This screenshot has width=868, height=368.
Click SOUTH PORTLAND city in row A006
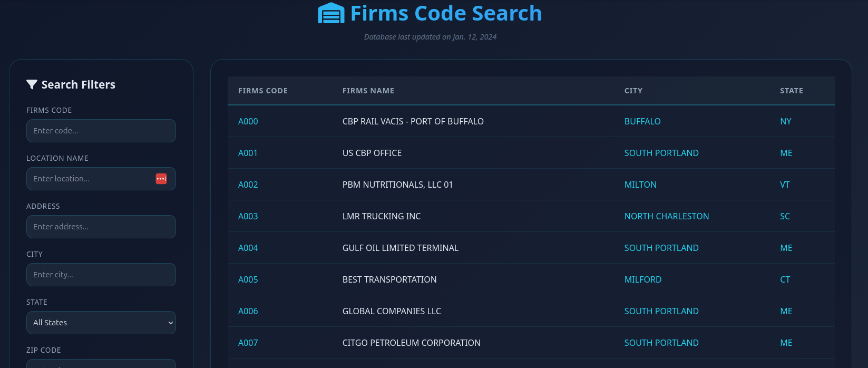click(x=661, y=311)
